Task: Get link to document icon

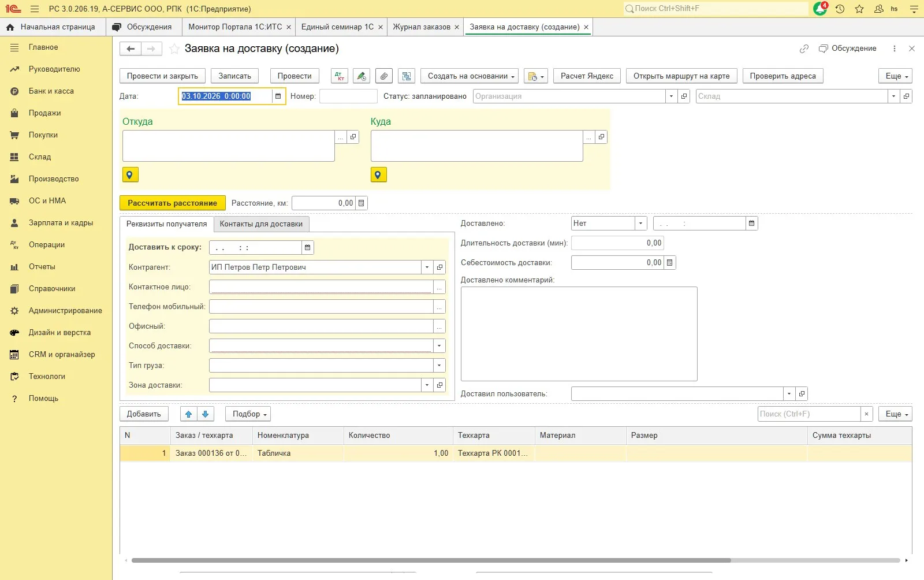Action: point(804,49)
